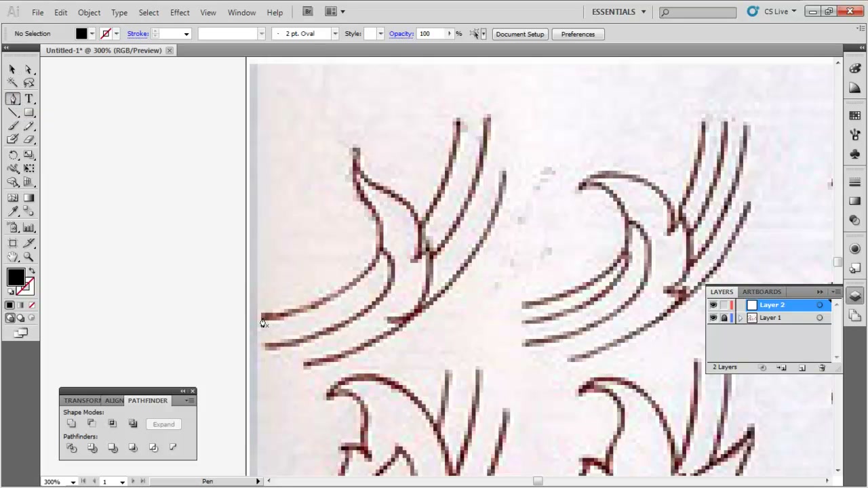Open the 2 pt. Oval brush dropdown
The height and width of the screenshot is (488, 868).
[334, 34]
